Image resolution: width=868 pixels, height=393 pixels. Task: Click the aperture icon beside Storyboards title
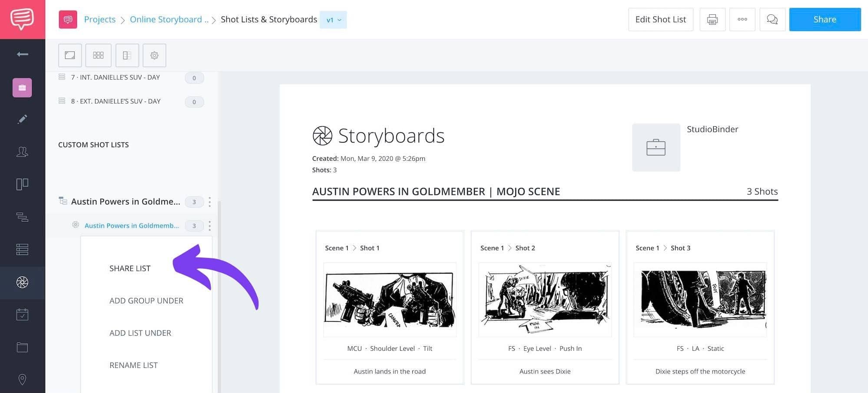(322, 136)
